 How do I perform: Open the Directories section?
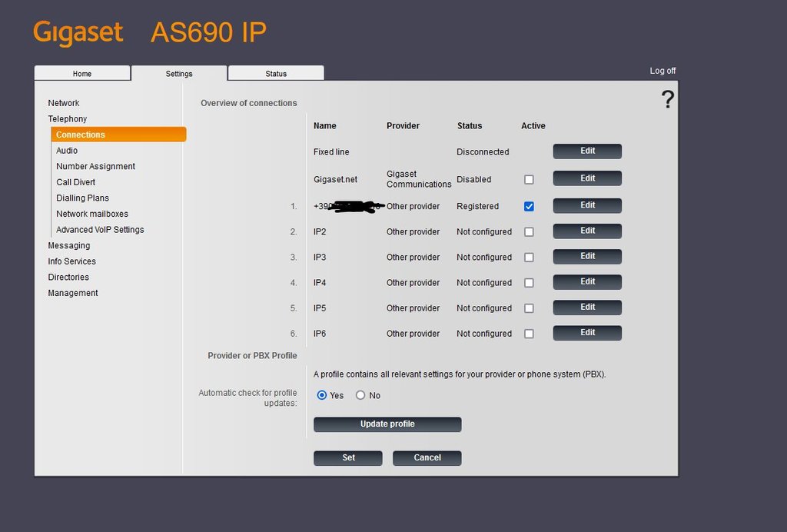[68, 277]
